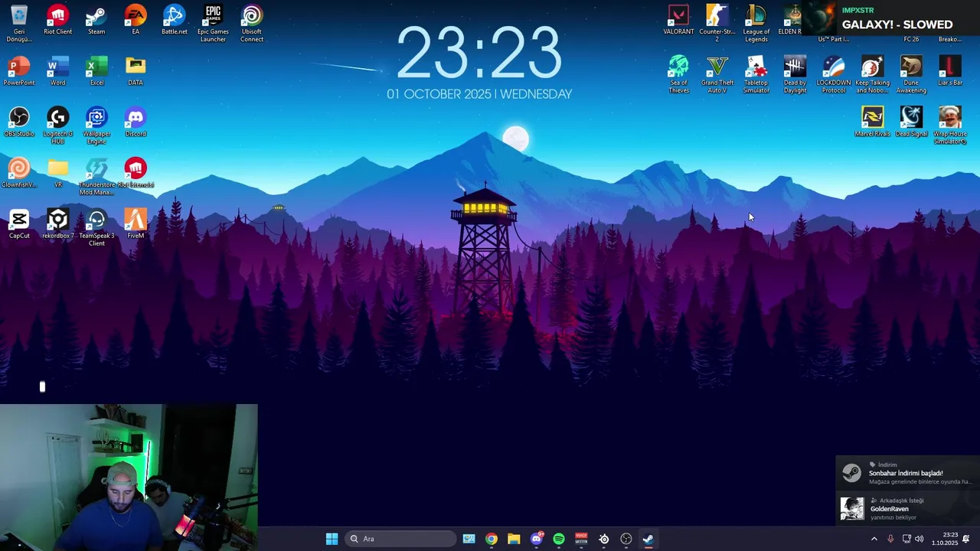Image resolution: width=980 pixels, height=551 pixels.
Task: Select the Logitech G HUB shortcut
Action: (58, 126)
